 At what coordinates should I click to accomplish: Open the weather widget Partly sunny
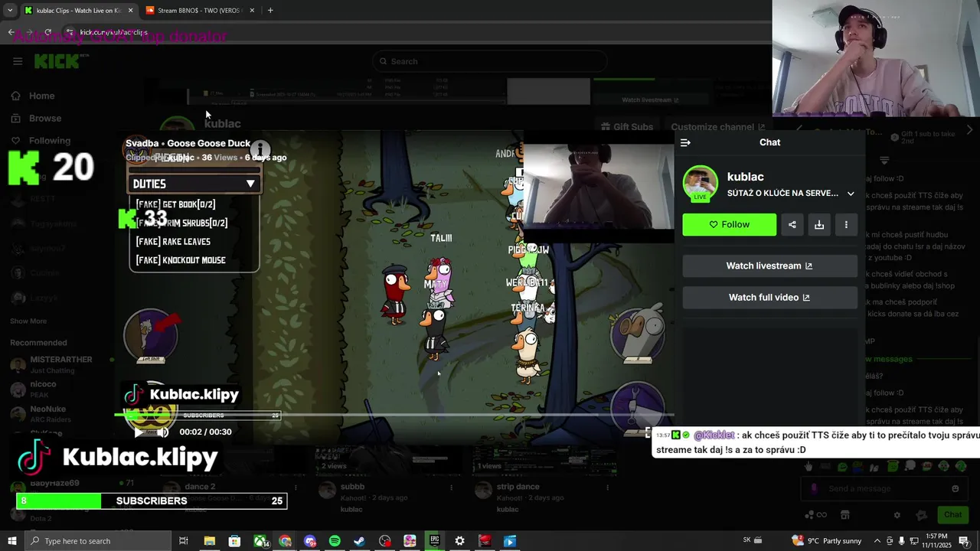(x=826, y=541)
